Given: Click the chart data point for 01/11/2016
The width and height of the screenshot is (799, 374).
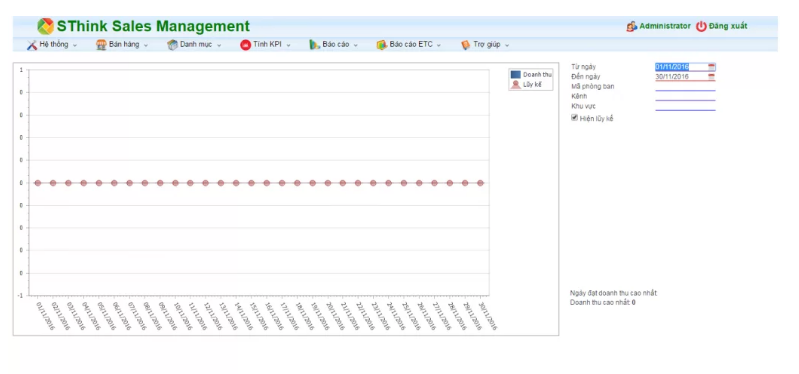Looking at the screenshot, I should click(38, 183).
